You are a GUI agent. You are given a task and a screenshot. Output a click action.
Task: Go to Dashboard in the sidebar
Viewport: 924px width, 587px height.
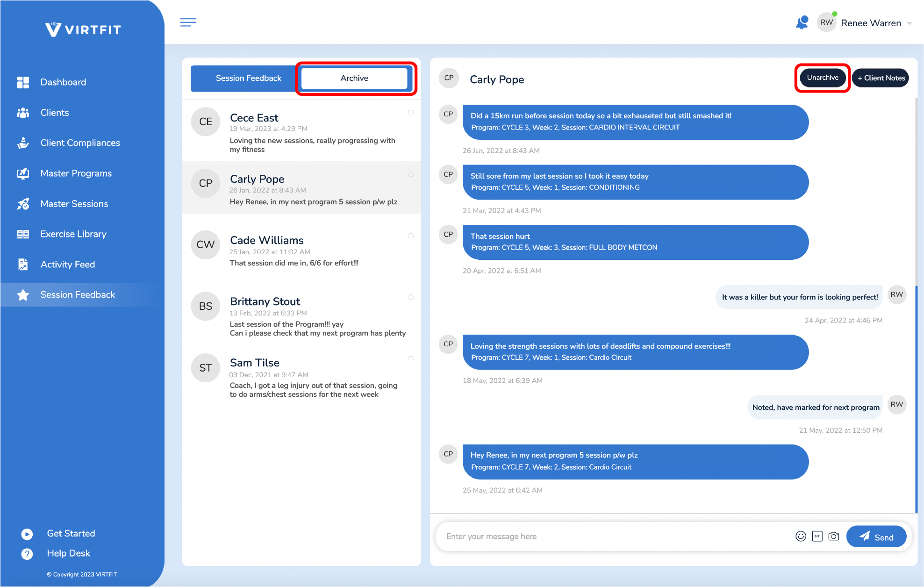[x=63, y=82]
